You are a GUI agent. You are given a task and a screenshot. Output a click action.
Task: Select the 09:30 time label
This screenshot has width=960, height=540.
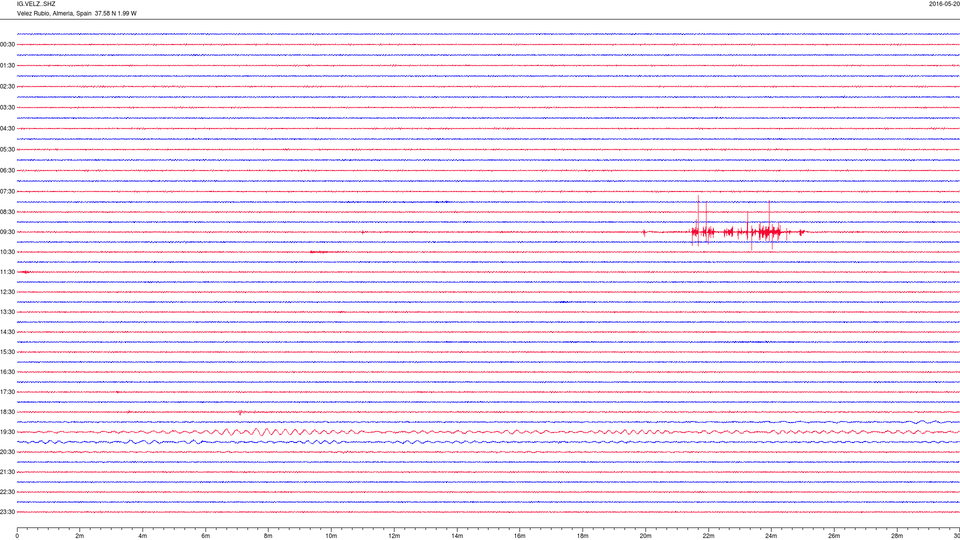click(x=7, y=232)
